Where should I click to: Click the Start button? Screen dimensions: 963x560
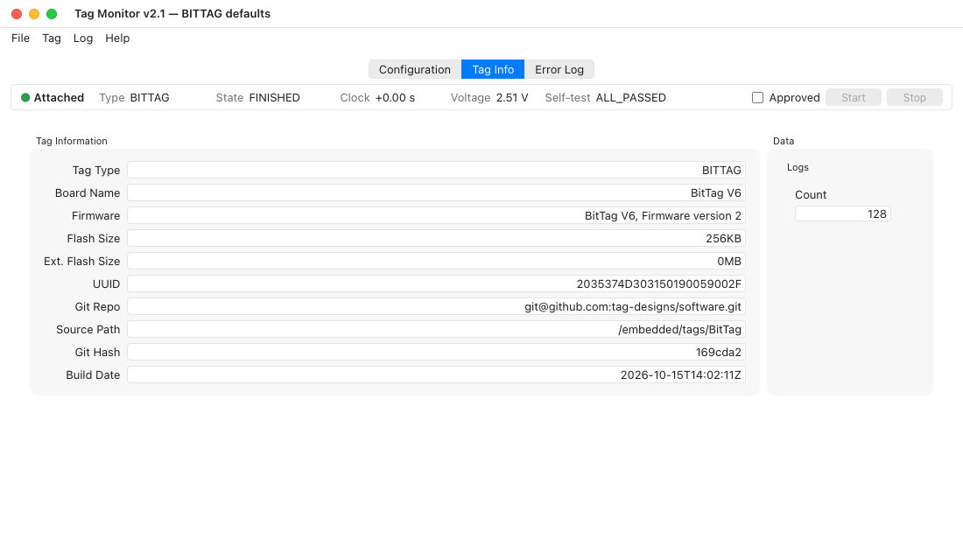(853, 98)
